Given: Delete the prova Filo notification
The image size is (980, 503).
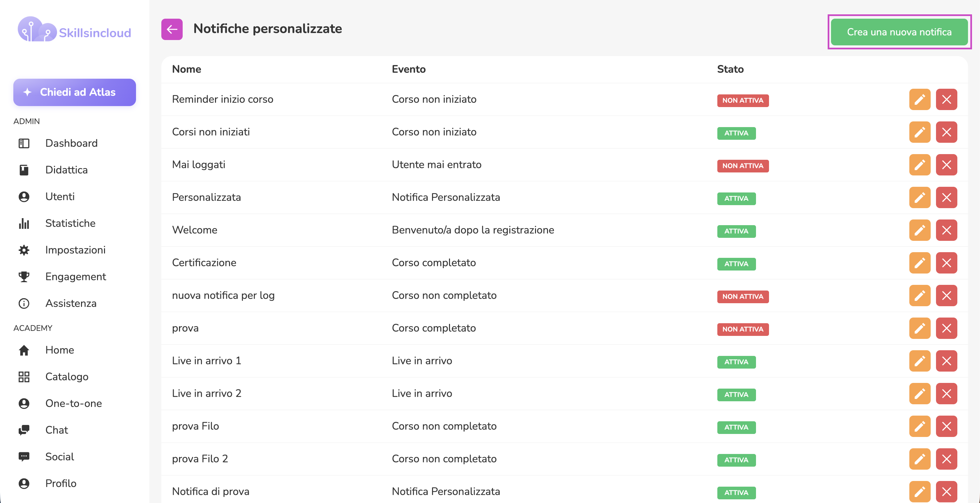Looking at the screenshot, I should 946,427.
